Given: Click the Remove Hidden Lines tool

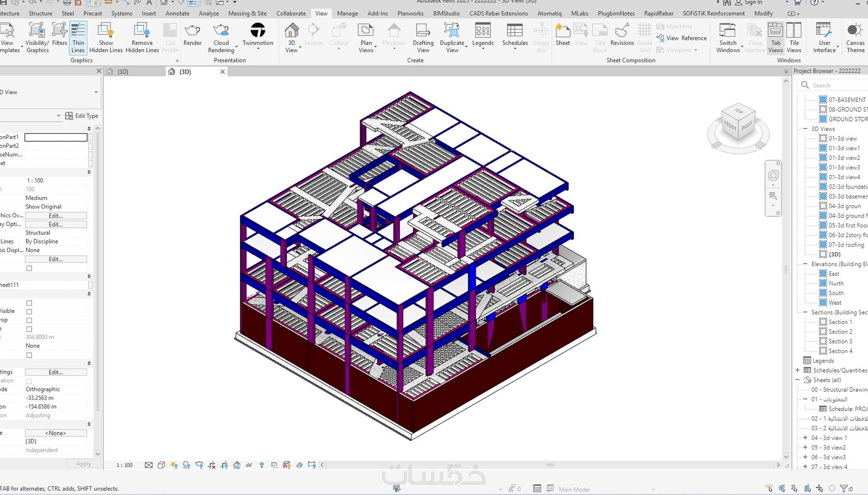Looking at the screenshot, I should tap(142, 38).
